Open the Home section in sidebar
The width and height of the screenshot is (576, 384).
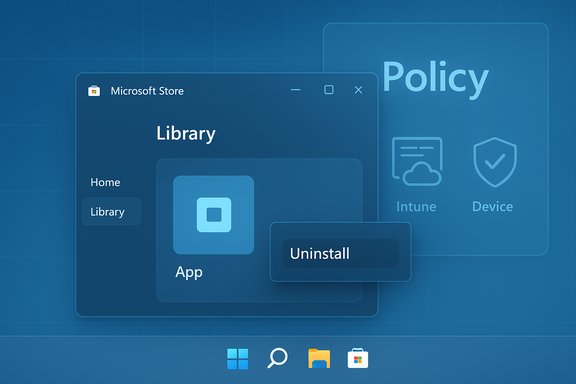tap(105, 182)
